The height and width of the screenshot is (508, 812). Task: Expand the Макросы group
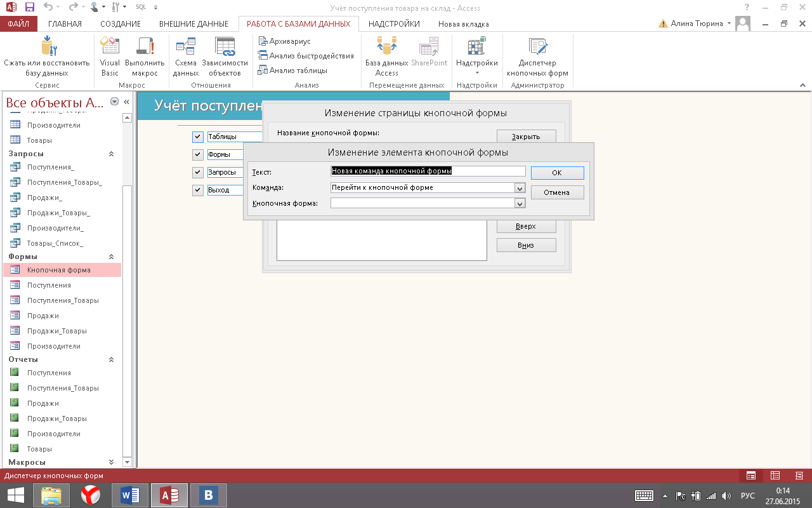(x=112, y=462)
